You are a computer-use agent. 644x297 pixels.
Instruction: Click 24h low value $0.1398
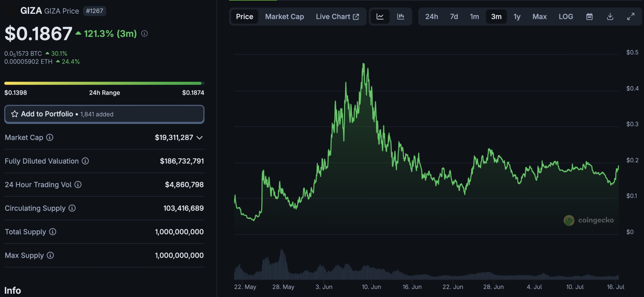pos(16,93)
